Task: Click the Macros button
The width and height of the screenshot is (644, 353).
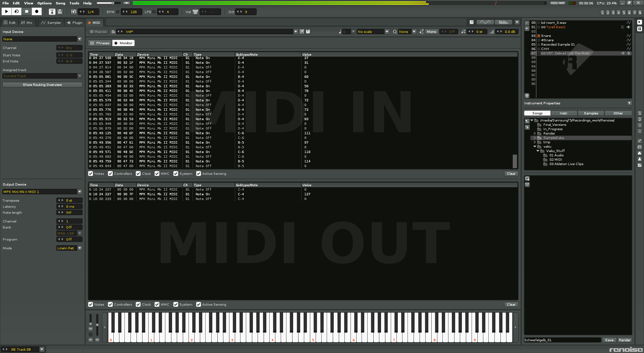Action: tap(98, 32)
